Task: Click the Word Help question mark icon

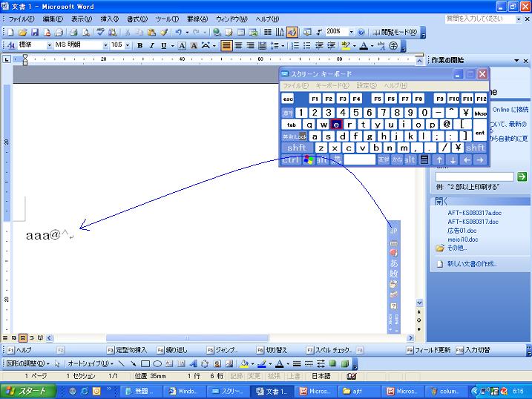Action: click(x=361, y=32)
